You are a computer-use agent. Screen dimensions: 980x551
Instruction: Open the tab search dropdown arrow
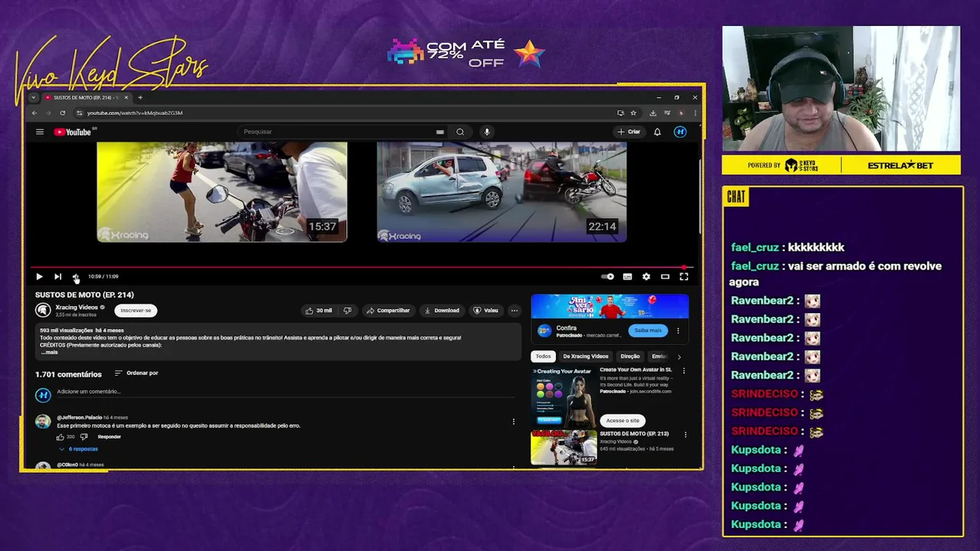click(x=33, y=97)
